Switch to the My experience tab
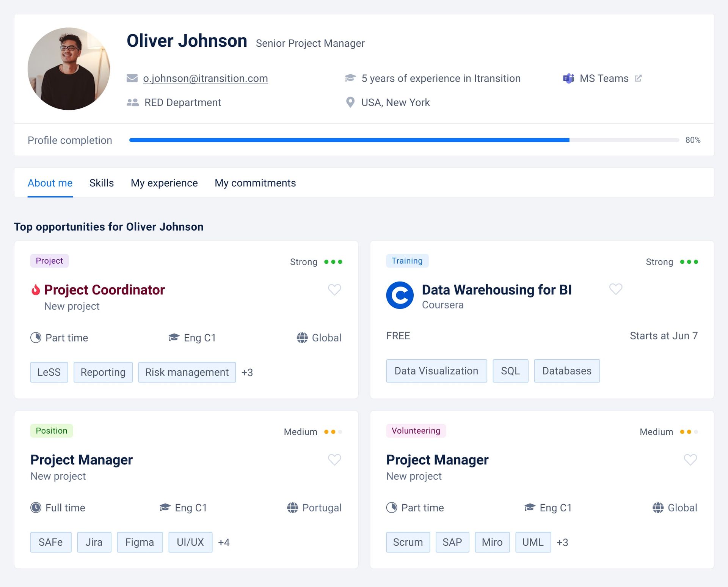Image resolution: width=728 pixels, height=587 pixels. pos(165,183)
